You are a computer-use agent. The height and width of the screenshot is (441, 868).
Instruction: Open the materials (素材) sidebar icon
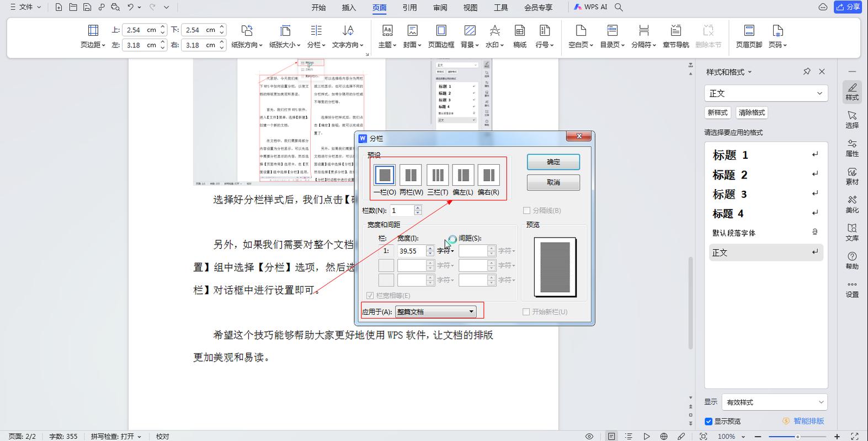852,176
